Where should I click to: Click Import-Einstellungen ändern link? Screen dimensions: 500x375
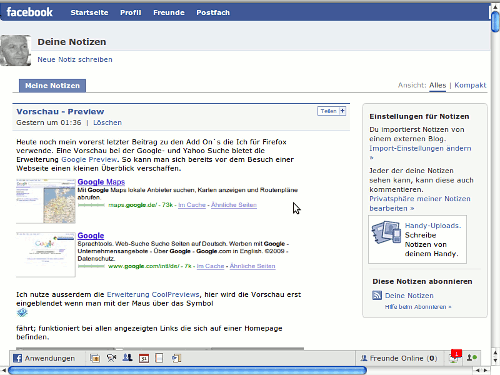[420, 153]
